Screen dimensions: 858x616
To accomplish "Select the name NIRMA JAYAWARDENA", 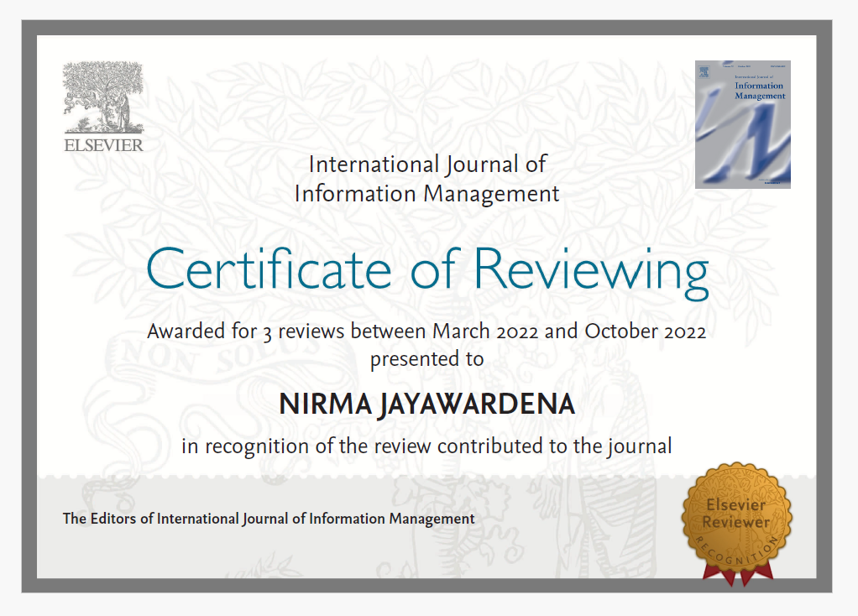I will point(426,405).
